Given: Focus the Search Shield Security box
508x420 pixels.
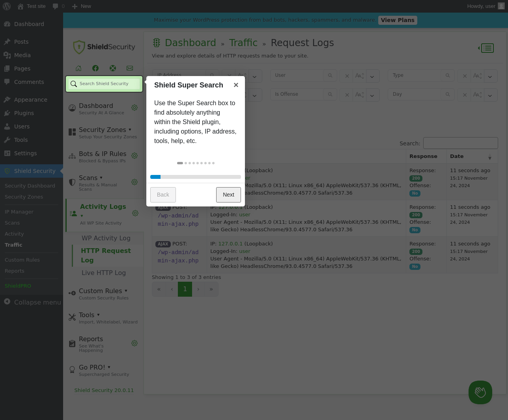Looking at the screenshot, I should (x=104, y=84).
